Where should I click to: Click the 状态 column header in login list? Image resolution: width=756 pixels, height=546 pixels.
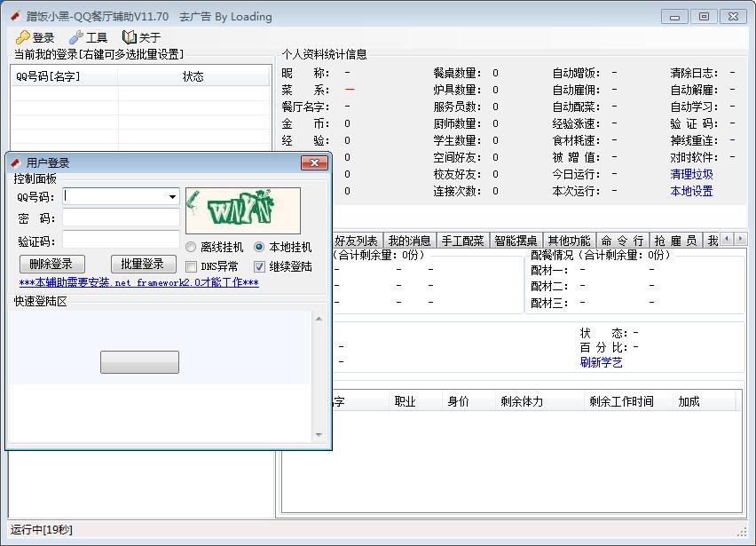pyautogui.click(x=193, y=76)
